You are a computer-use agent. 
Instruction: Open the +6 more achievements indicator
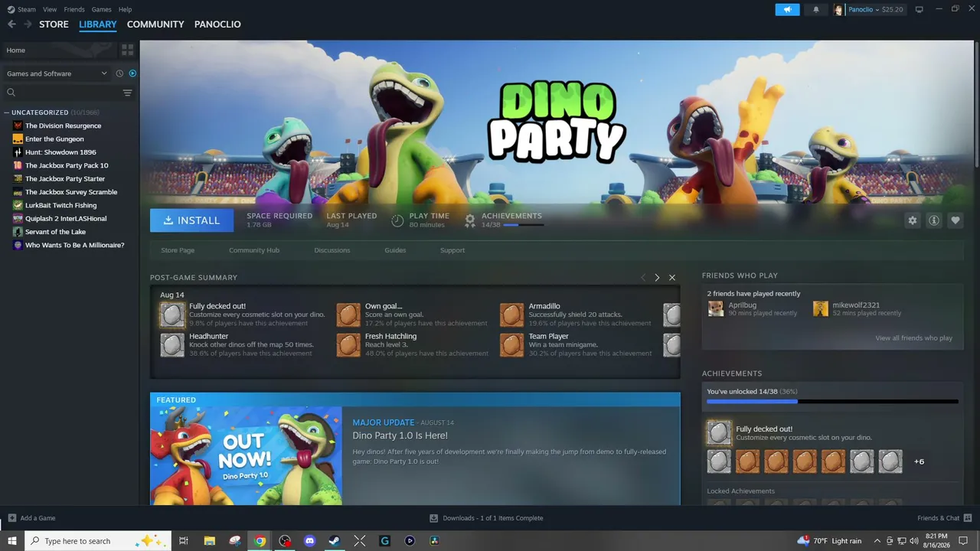919,461
